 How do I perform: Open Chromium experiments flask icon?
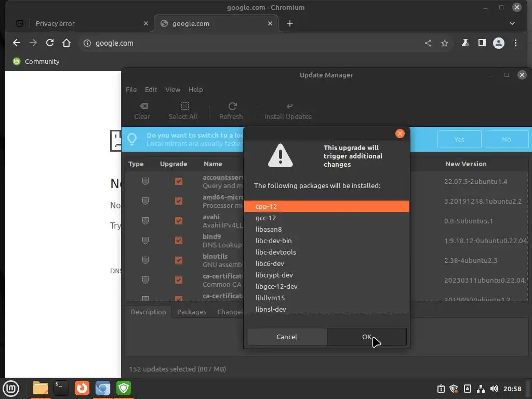[x=465, y=43]
